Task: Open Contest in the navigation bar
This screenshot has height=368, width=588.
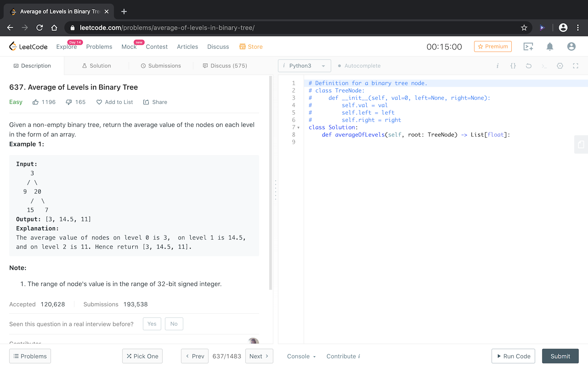Action: coord(157,46)
